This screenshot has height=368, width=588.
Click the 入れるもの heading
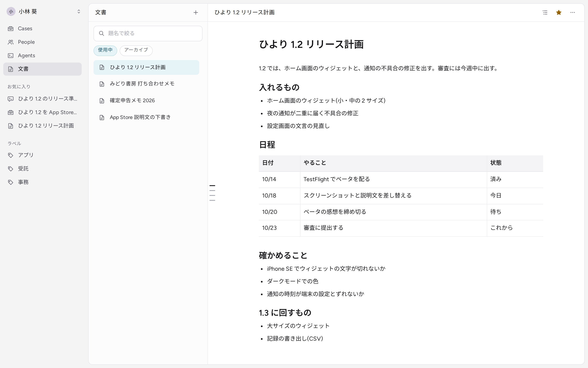pos(279,87)
